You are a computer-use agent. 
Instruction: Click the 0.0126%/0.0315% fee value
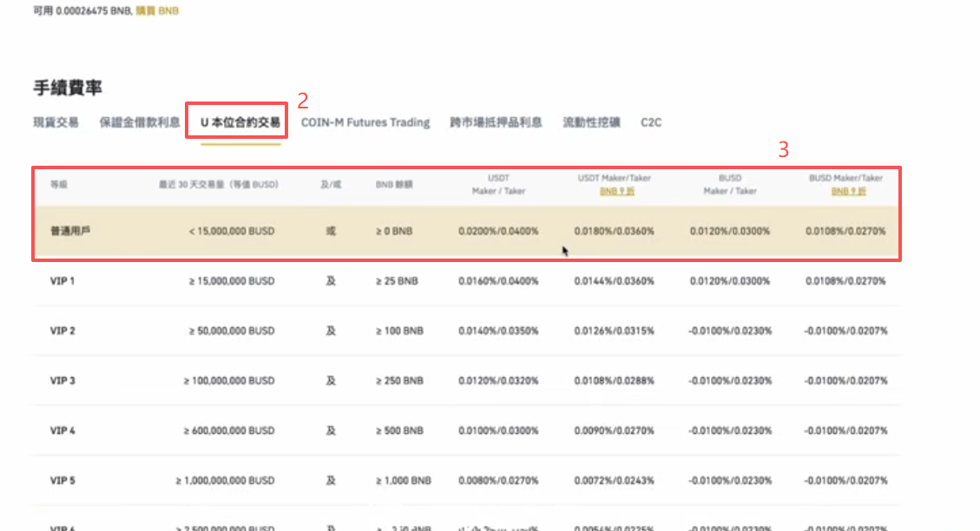coord(615,331)
